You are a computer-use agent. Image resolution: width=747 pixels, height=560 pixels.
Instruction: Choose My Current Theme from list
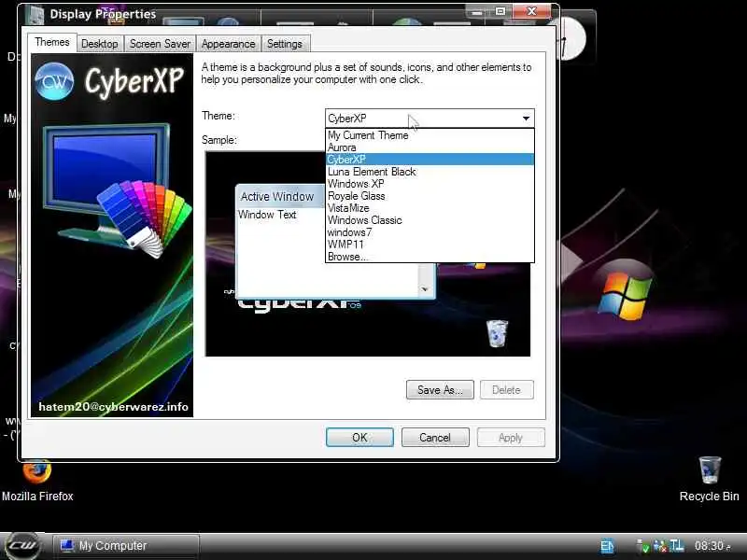[x=430, y=135]
